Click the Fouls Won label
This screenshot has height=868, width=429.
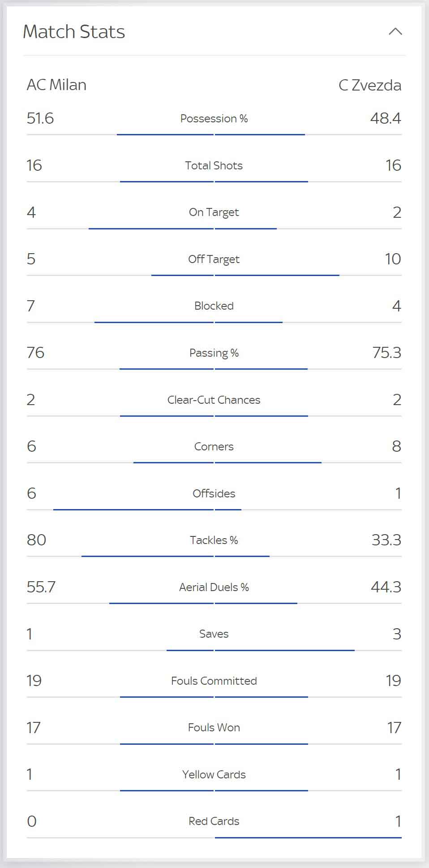[x=214, y=727]
